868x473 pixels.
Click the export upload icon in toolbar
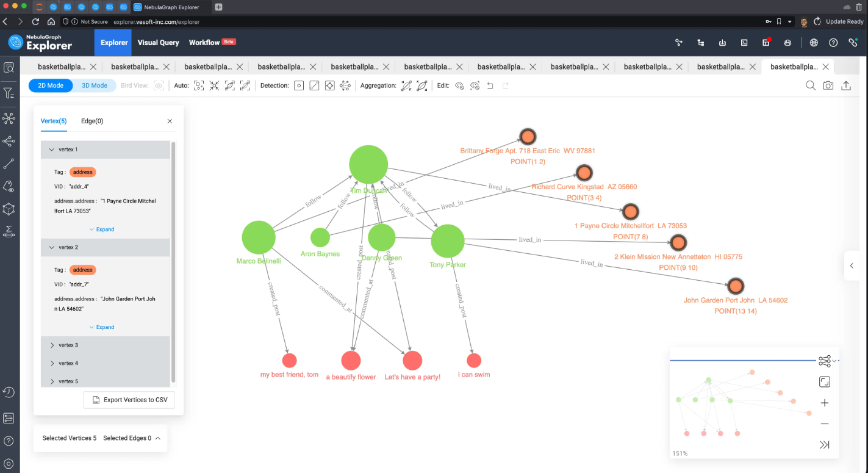[846, 85]
